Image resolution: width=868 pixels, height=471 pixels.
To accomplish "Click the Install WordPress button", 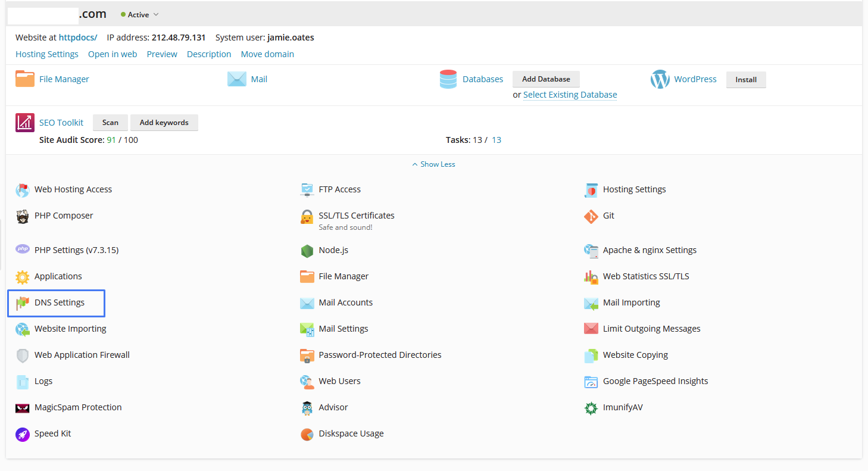I will point(746,80).
